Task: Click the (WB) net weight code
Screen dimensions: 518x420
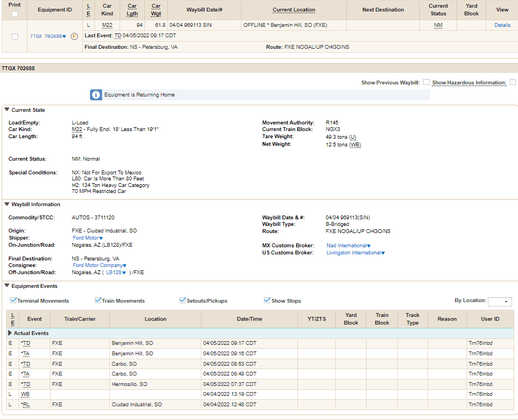Action: tap(355, 145)
